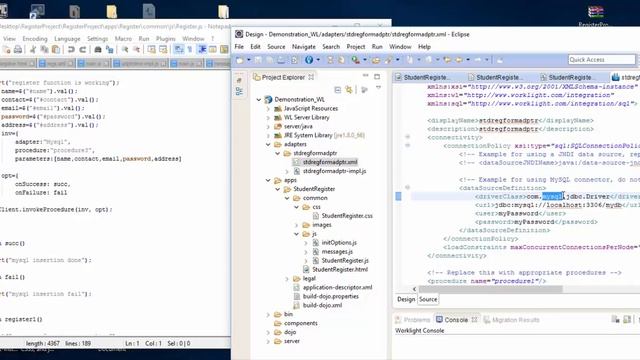The image size is (640, 360).
Task: Open the Language menu in Notepad++
Action: [x=67, y=39]
